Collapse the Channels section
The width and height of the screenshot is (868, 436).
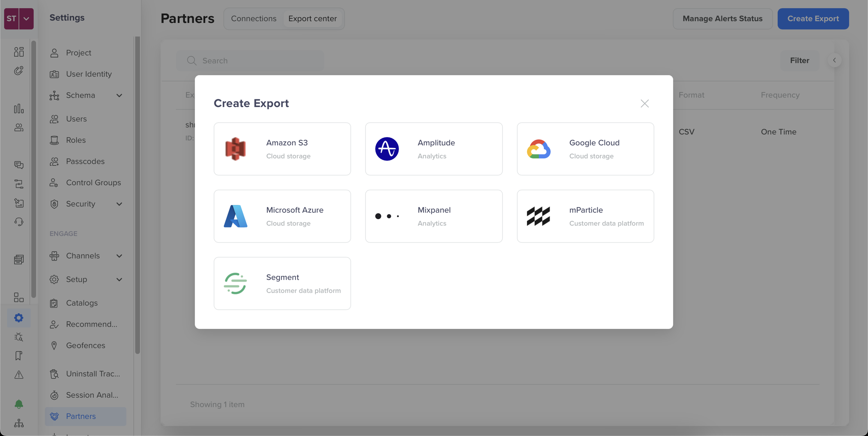click(119, 256)
